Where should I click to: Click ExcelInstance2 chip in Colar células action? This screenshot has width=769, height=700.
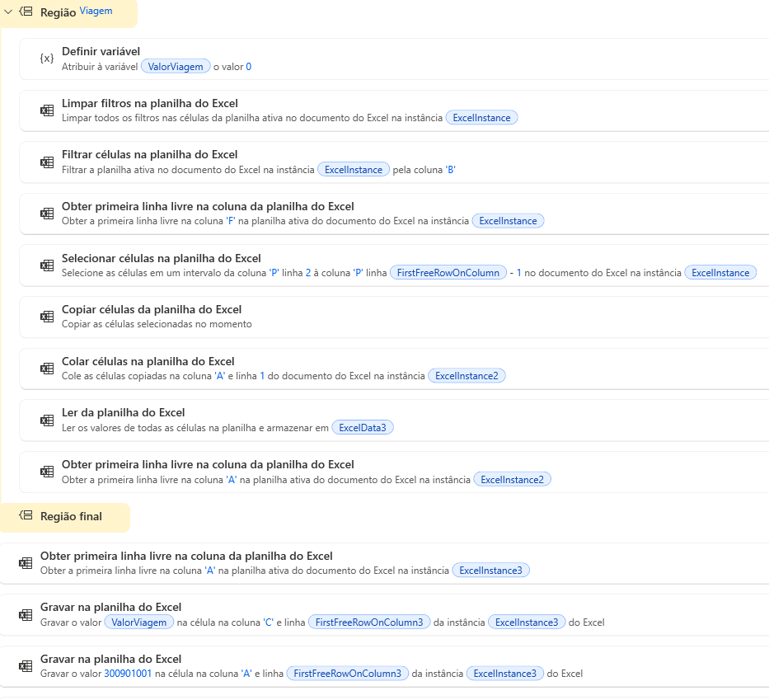coord(467,376)
